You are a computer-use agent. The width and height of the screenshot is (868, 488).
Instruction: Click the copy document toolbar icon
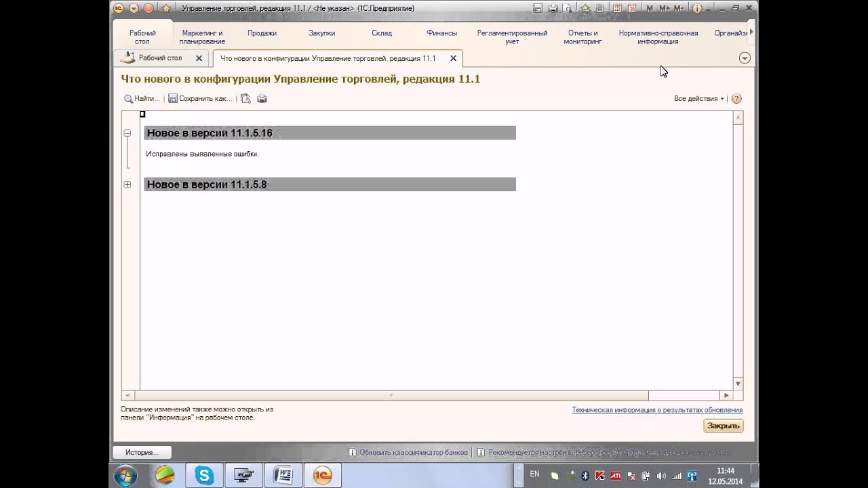pyautogui.click(x=245, y=99)
